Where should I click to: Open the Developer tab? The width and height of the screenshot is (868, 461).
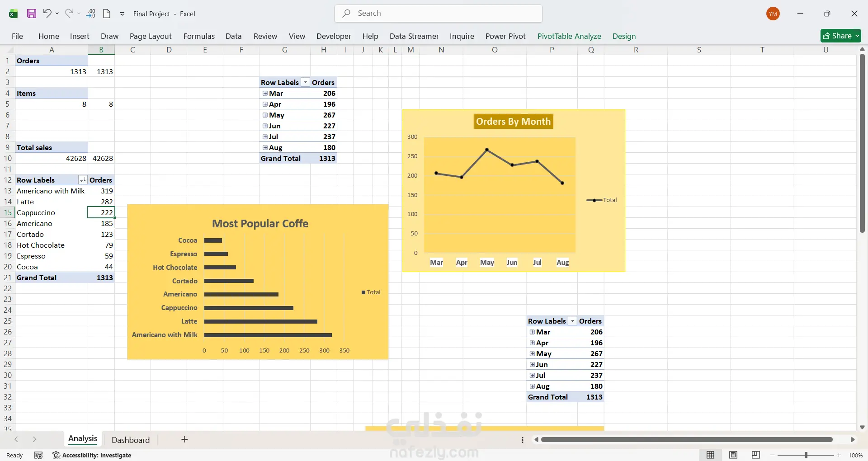334,36
